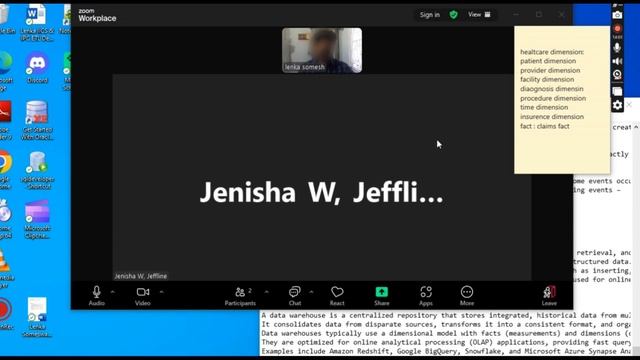Click sticky note line 'healtcare dimension:'

point(551,52)
